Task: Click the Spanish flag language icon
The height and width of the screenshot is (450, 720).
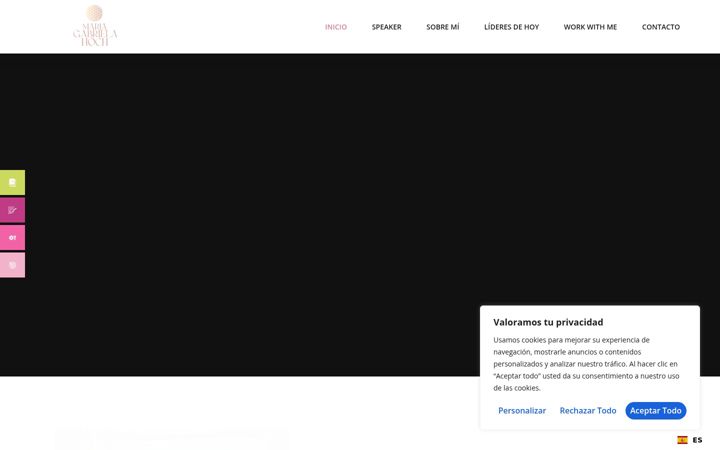Action: 682,440
